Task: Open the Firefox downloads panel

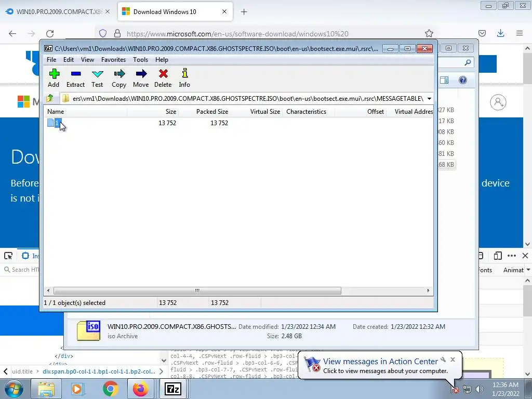Action: point(500,33)
